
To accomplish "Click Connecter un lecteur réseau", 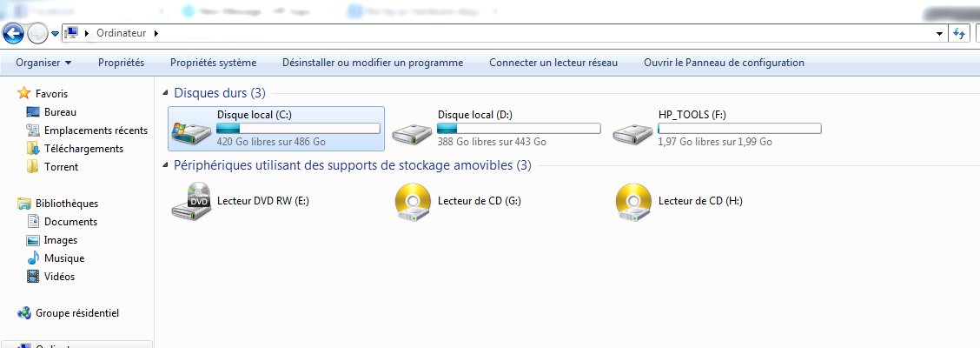I will point(553,63).
